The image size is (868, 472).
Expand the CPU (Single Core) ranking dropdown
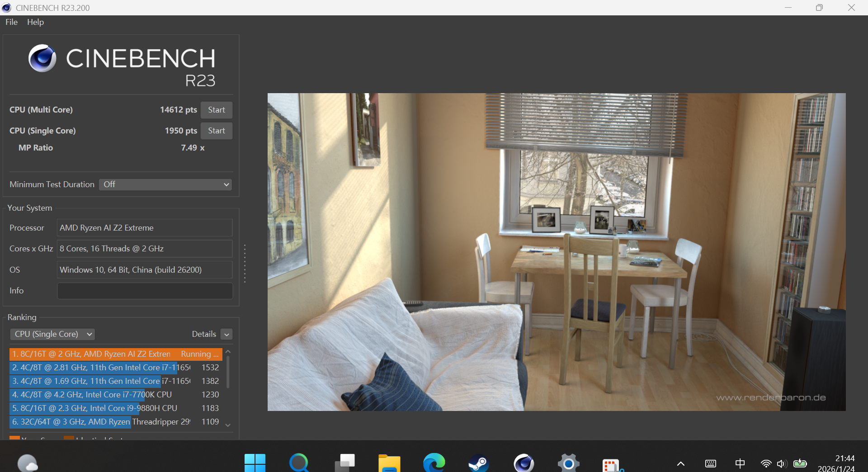point(52,334)
